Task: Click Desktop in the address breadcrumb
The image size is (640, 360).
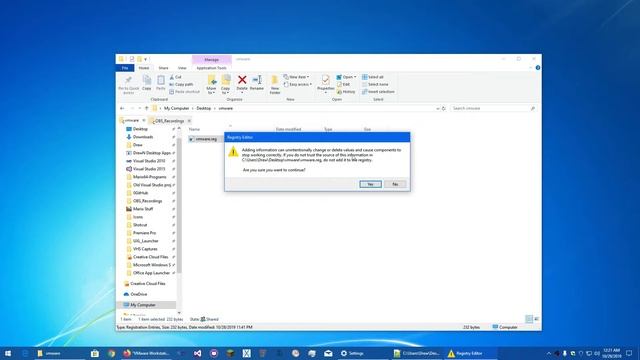Action: [204, 108]
